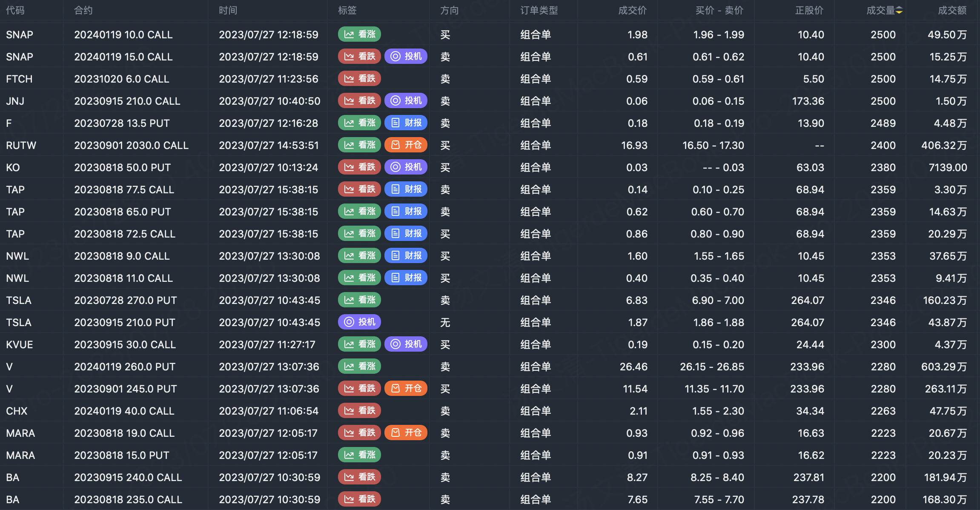Select the FTCH ticker cell
Screen dimensions: 980x510
19,79
